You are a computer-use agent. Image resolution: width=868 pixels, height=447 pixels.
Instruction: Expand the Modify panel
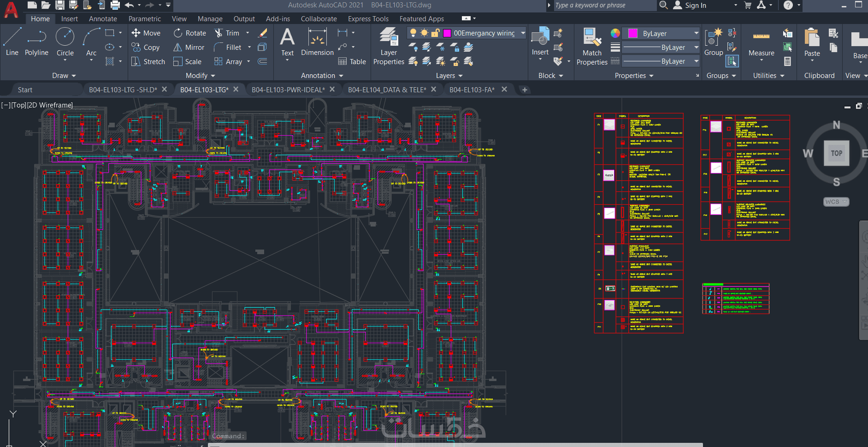pyautogui.click(x=201, y=76)
